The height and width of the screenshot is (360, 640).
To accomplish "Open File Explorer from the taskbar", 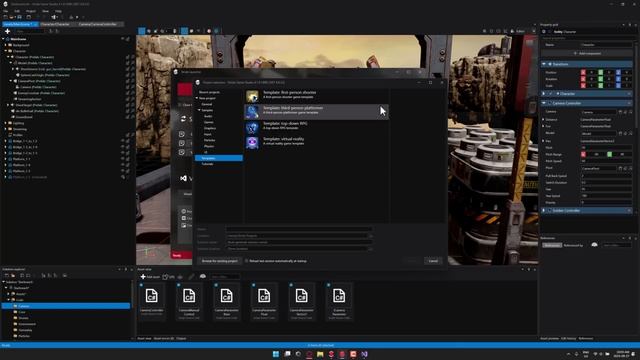I will [x=320, y=354].
